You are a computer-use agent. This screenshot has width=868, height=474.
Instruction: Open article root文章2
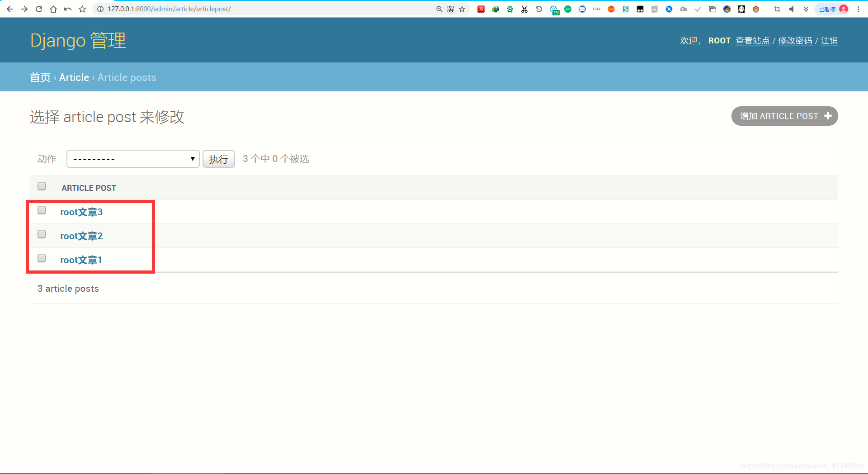81,236
